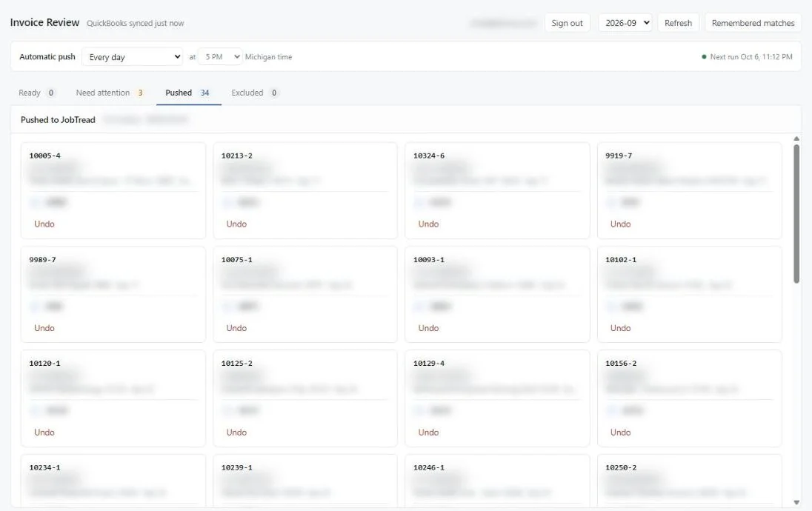
Task: Select the Pushed tab
Action: [187, 93]
